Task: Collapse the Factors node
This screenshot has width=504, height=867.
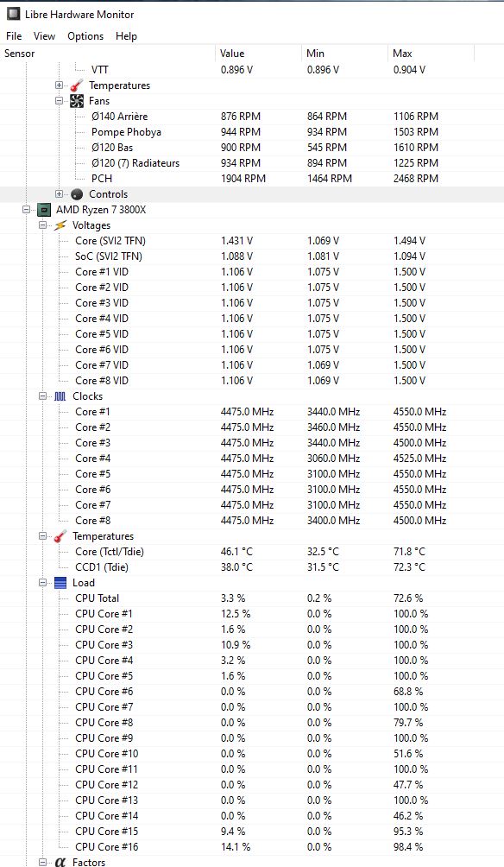Action: (42, 862)
